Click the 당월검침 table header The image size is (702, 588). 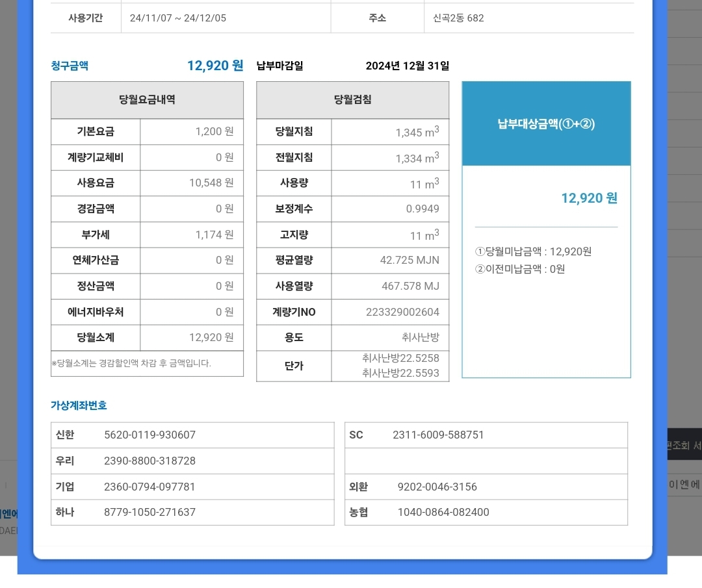[x=352, y=100]
